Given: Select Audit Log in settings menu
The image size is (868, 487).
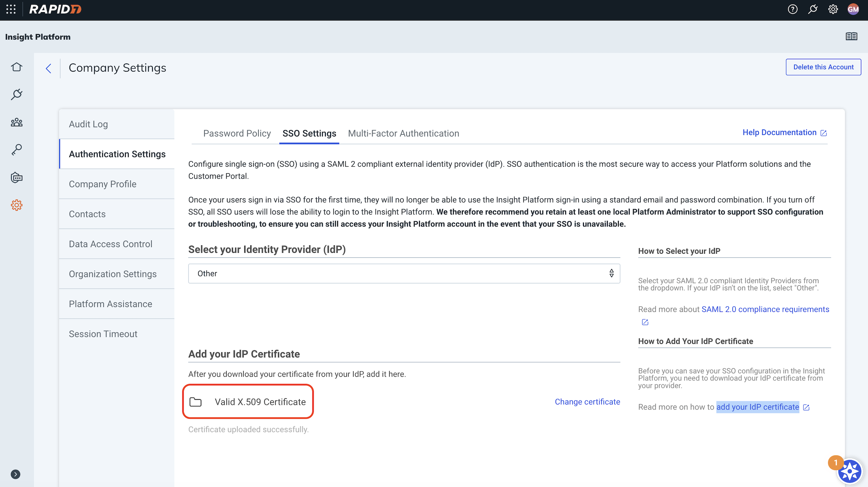Looking at the screenshot, I should click(88, 124).
